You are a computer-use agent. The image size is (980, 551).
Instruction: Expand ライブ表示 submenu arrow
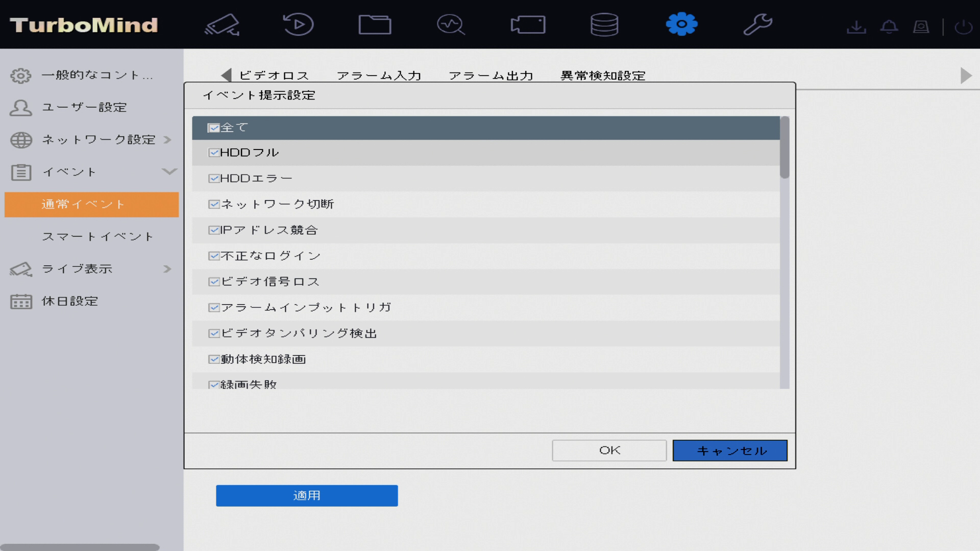167,269
